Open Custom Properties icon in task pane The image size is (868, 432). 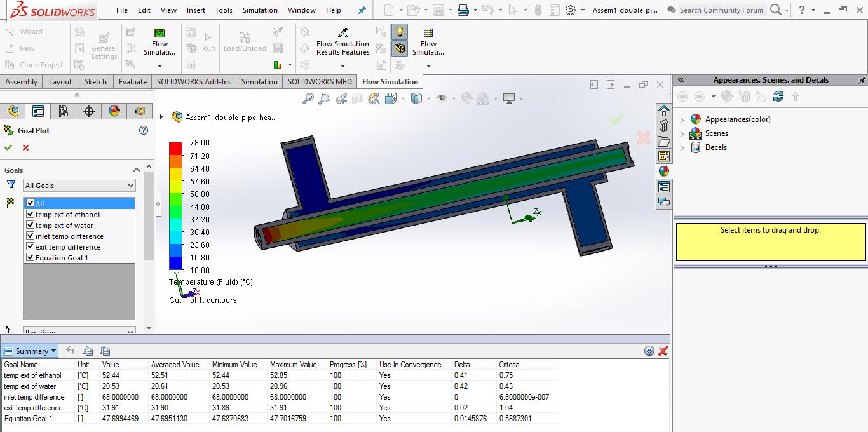pos(664,187)
